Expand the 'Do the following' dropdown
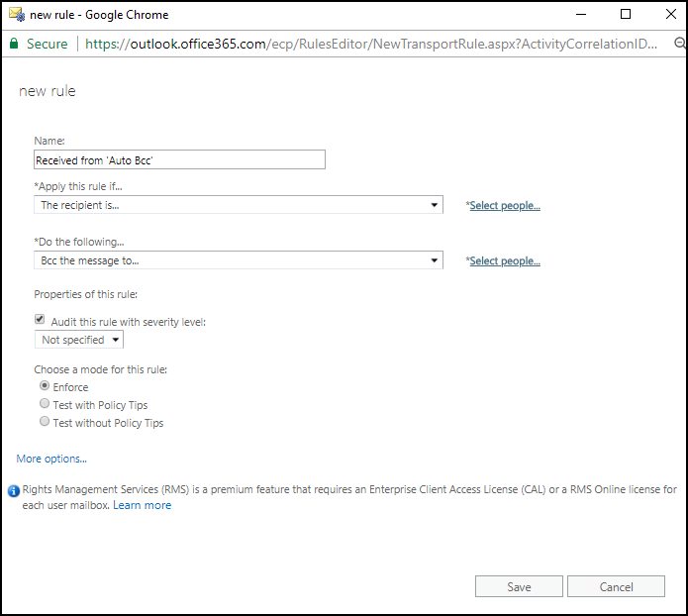688x616 pixels. tap(238, 260)
